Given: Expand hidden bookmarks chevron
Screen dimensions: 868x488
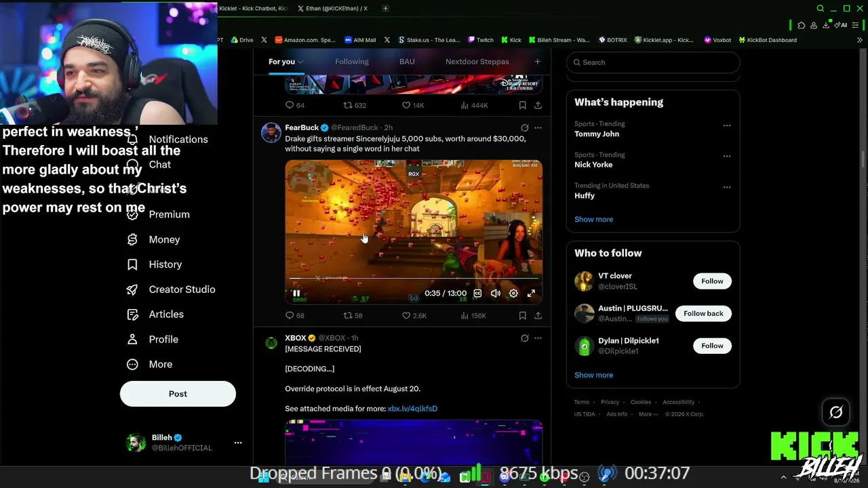Looking at the screenshot, I should click(x=860, y=40).
